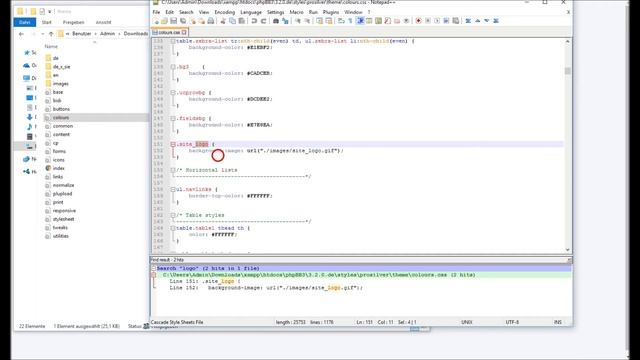Click the New file icon in Notepad++ toolbar

pyautogui.click(x=156, y=21)
